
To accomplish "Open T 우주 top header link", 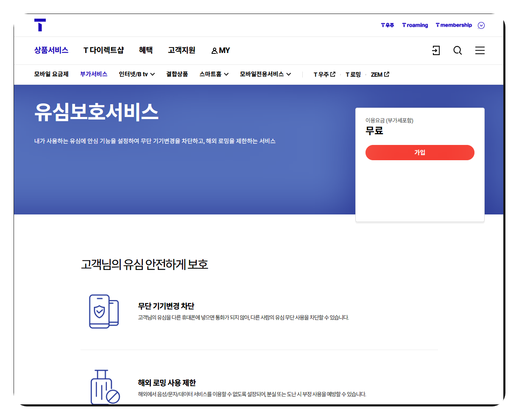I will click(388, 25).
